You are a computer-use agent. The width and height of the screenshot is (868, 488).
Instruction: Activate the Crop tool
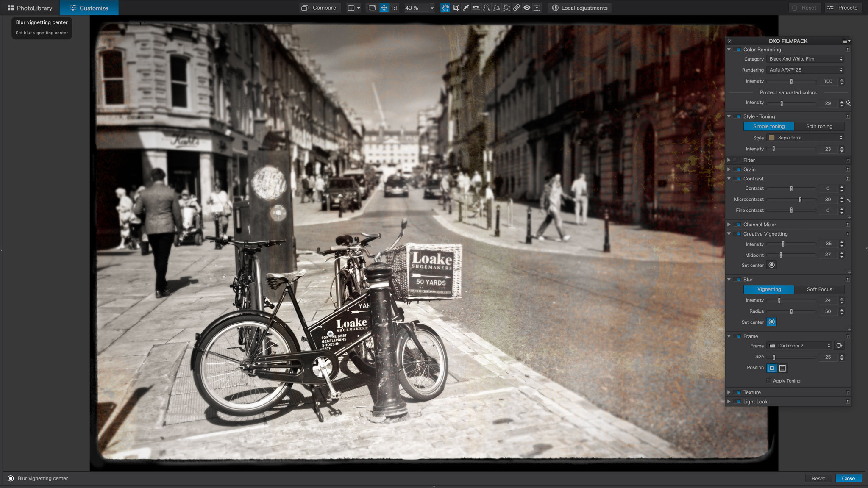click(x=456, y=8)
